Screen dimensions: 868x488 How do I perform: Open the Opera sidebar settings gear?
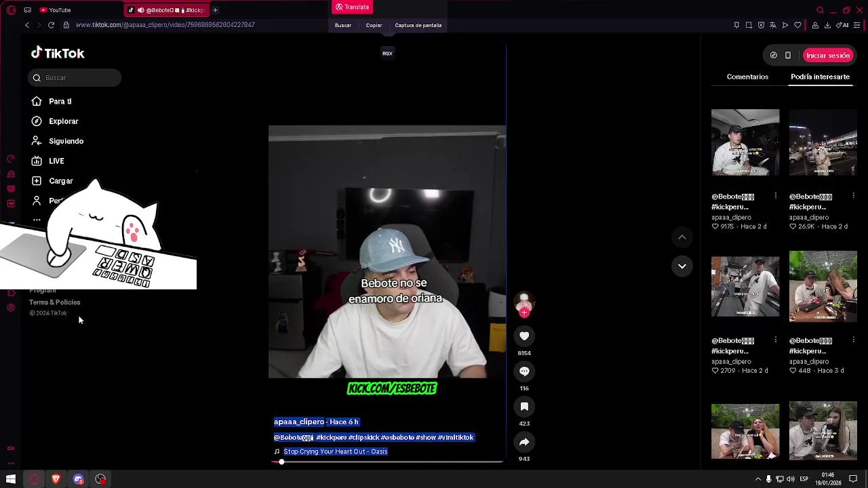(11, 308)
